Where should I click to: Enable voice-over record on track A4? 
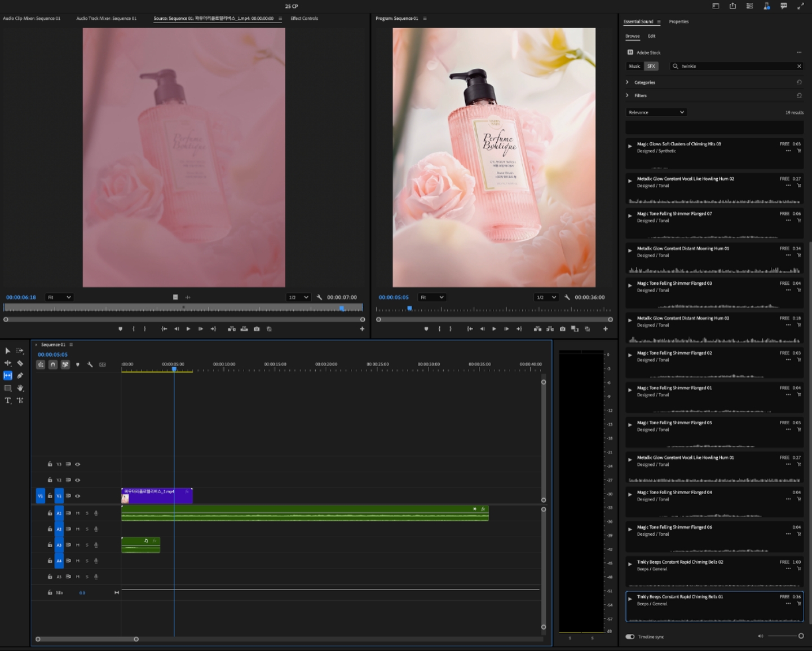96,561
